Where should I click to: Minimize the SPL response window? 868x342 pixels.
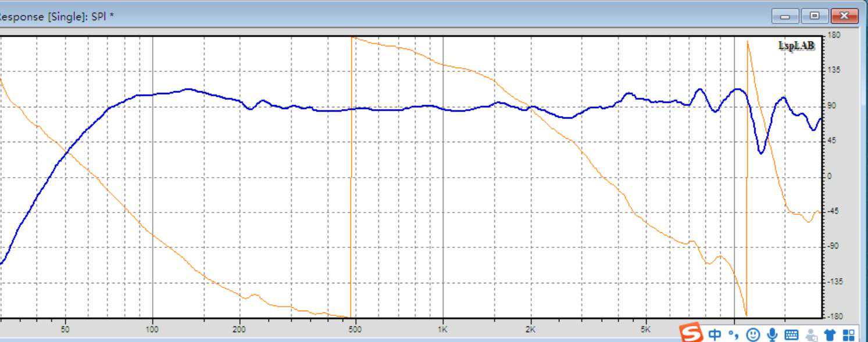(785, 16)
